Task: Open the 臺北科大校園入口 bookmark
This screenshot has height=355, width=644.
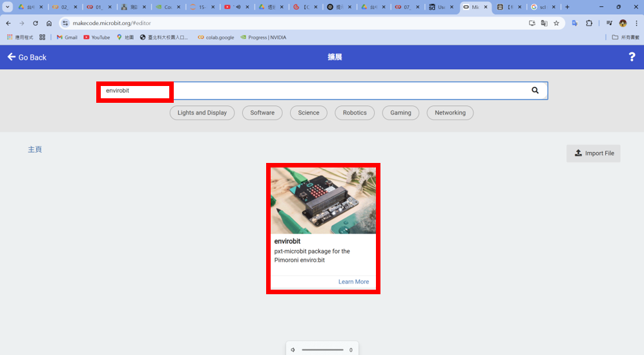Action: 164,38
